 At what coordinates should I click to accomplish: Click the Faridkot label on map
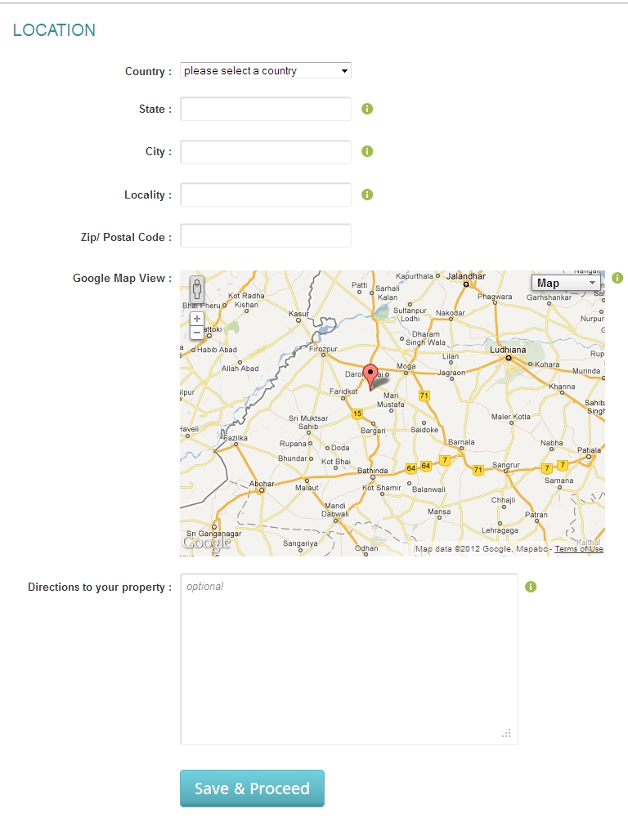[x=343, y=391]
